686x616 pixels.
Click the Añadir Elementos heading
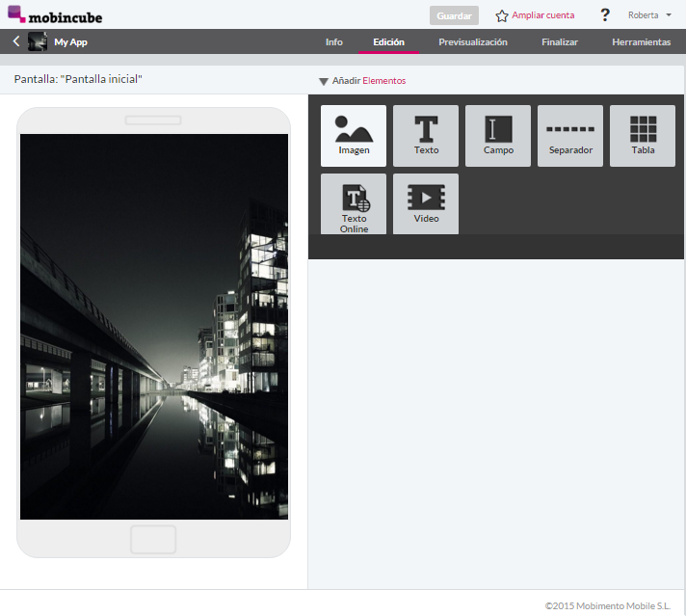point(369,81)
